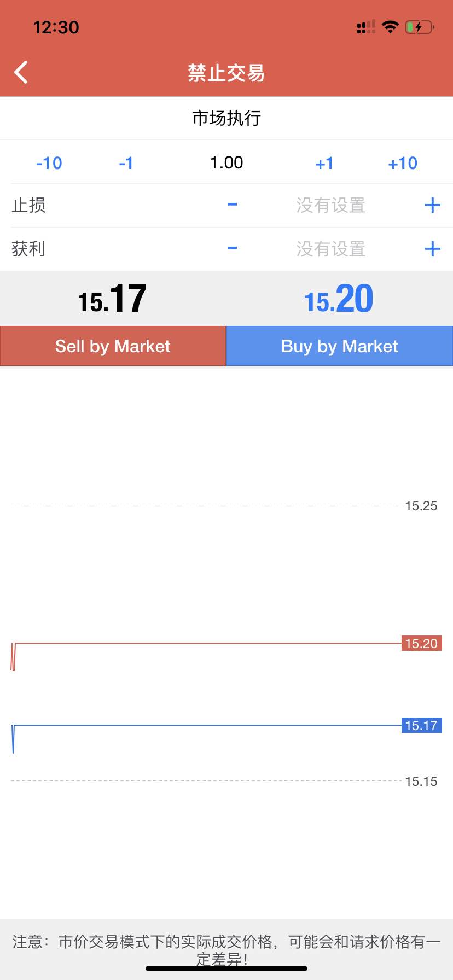
Task: Tap the minus icon for 止损
Action: (x=233, y=205)
